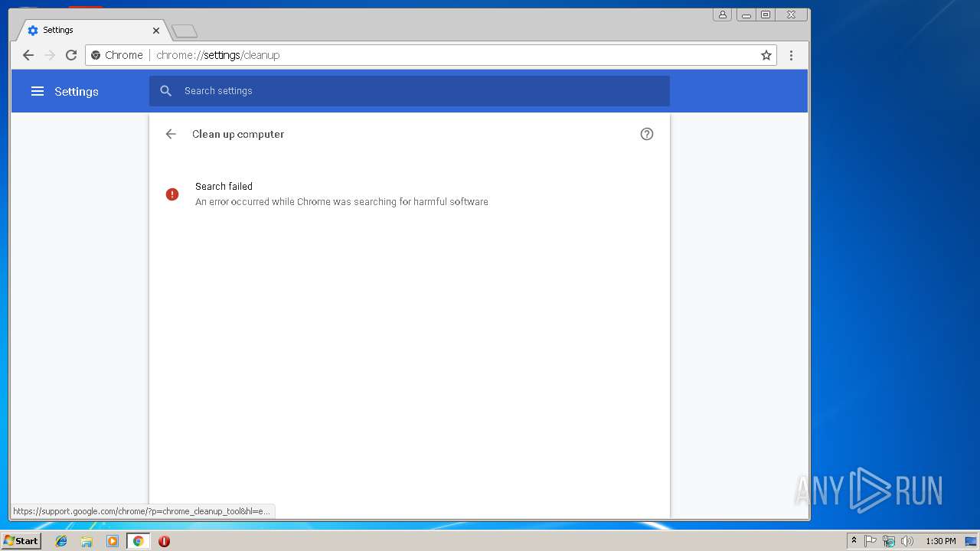Click the network tray icon
Viewport: 980px width, 551px height.
coord(889,541)
